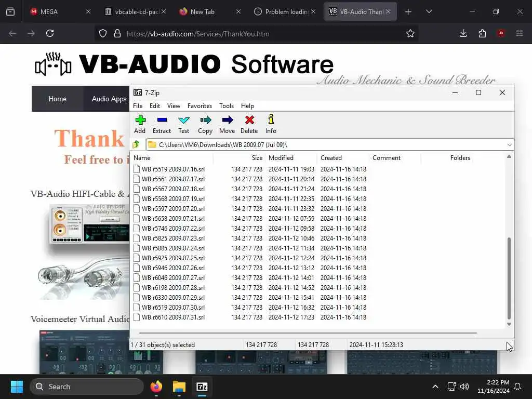Click the Folders column header

click(447, 158)
